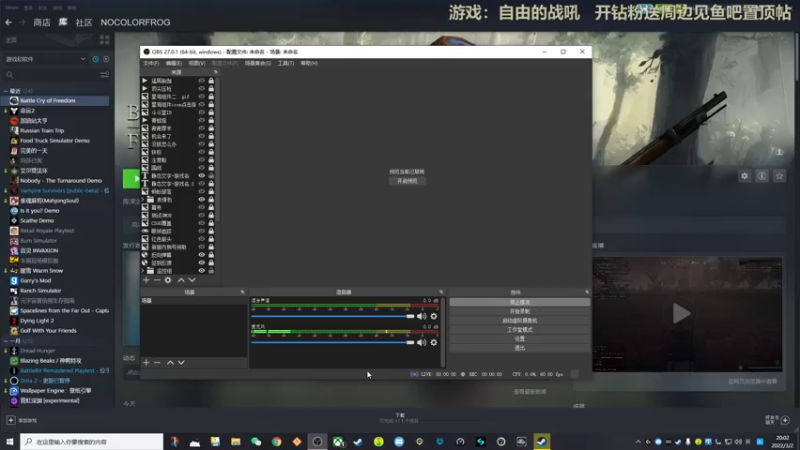Viewport: 800px width, 450px height.
Task: Open WeChat from the Windows taskbar
Action: click(x=256, y=441)
